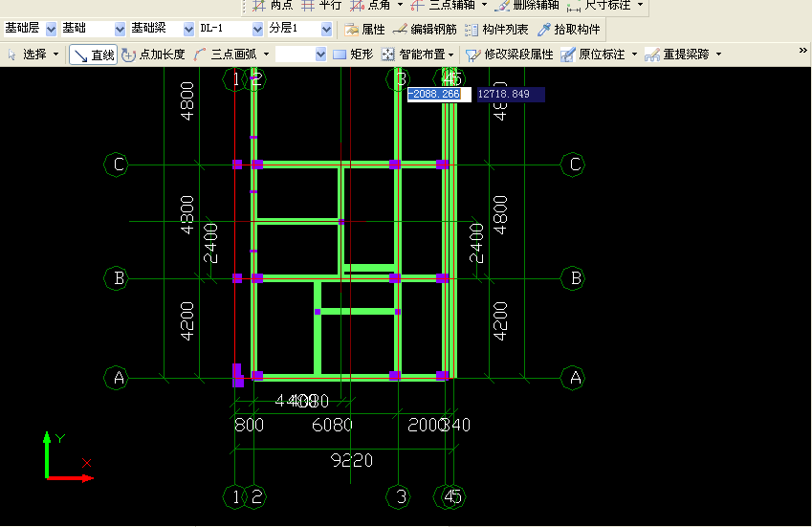Click the X coordinate input showing -2088.266
The width and height of the screenshot is (812, 527).
point(439,95)
